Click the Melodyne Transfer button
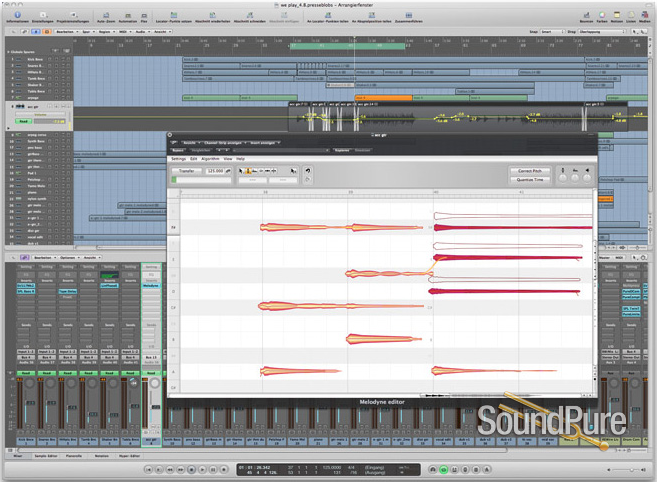The height and width of the screenshot is (482, 657). (187, 171)
